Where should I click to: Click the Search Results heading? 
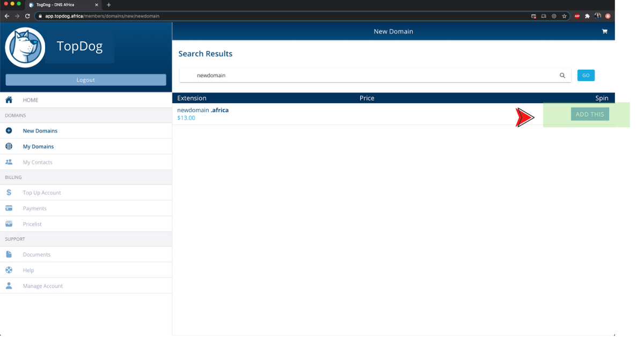pos(206,54)
